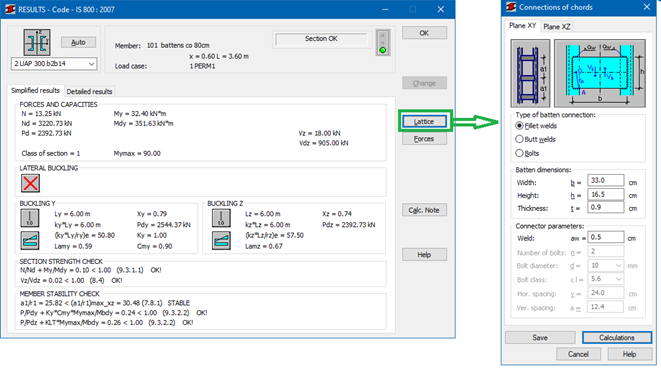Switch to Detailed results tab
This screenshot has width=661, height=369.
(89, 92)
